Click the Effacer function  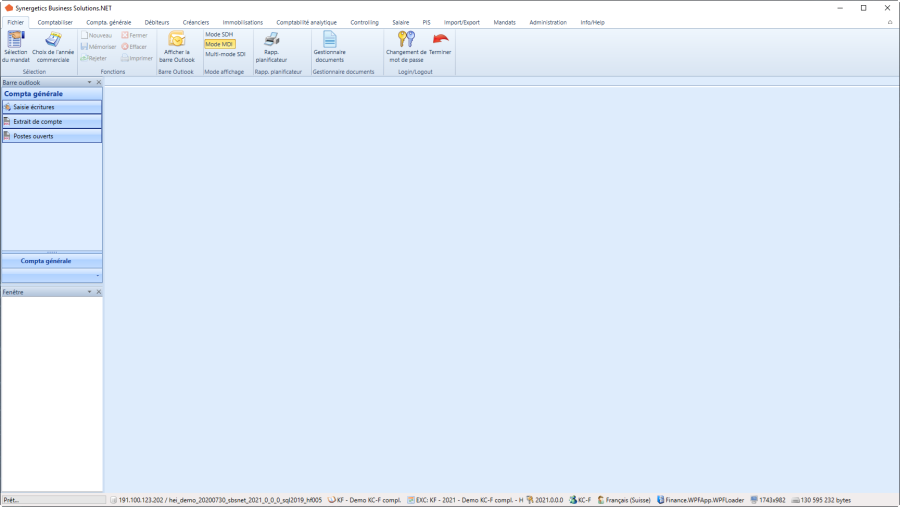coord(134,47)
